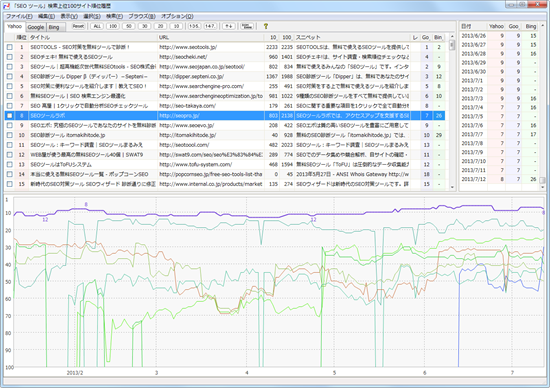Check the box for row 7 seo-takaya.com
The width and height of the screenshot is (550, 388).
coord(10,106)
